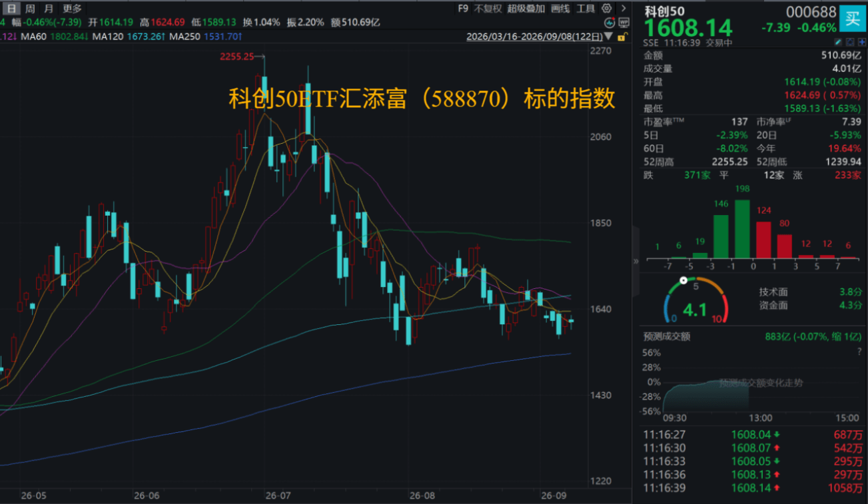Click the 科创50 index name
Viewport: 868px width, 504px height.
click(x=664, y=11)
